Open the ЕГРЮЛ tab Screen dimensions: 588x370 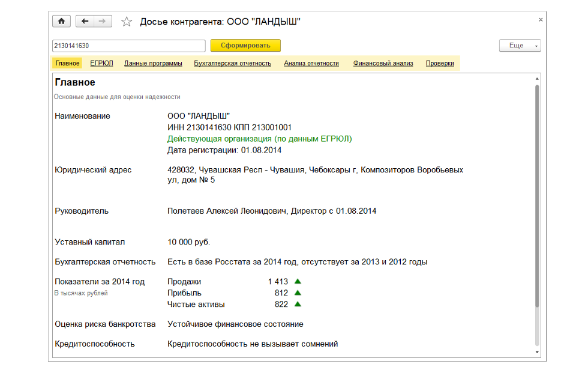101,63
